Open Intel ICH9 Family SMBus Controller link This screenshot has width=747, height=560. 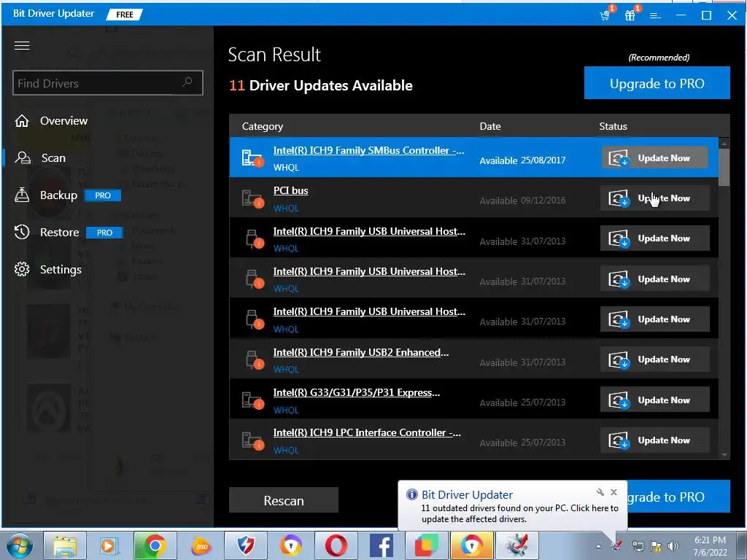pos(368,150)
